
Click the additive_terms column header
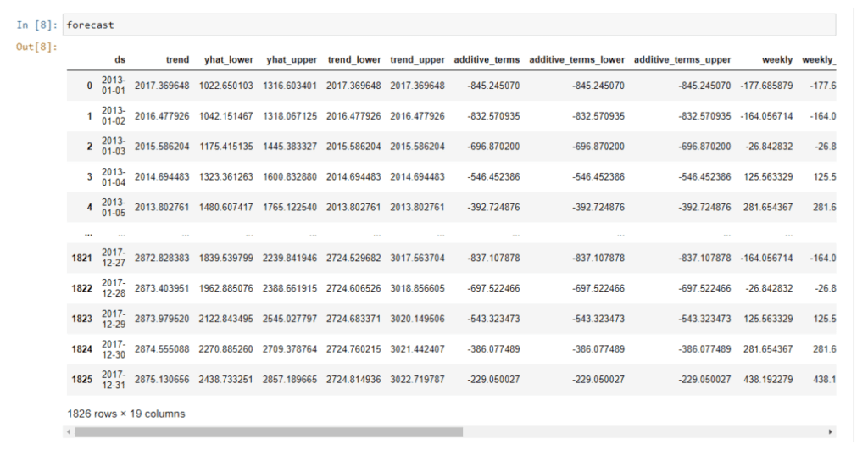[487, 60]
